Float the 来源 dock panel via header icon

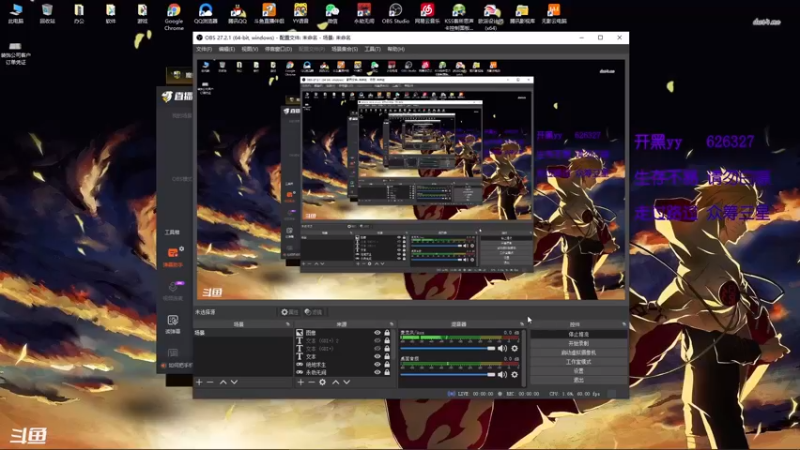392,324
